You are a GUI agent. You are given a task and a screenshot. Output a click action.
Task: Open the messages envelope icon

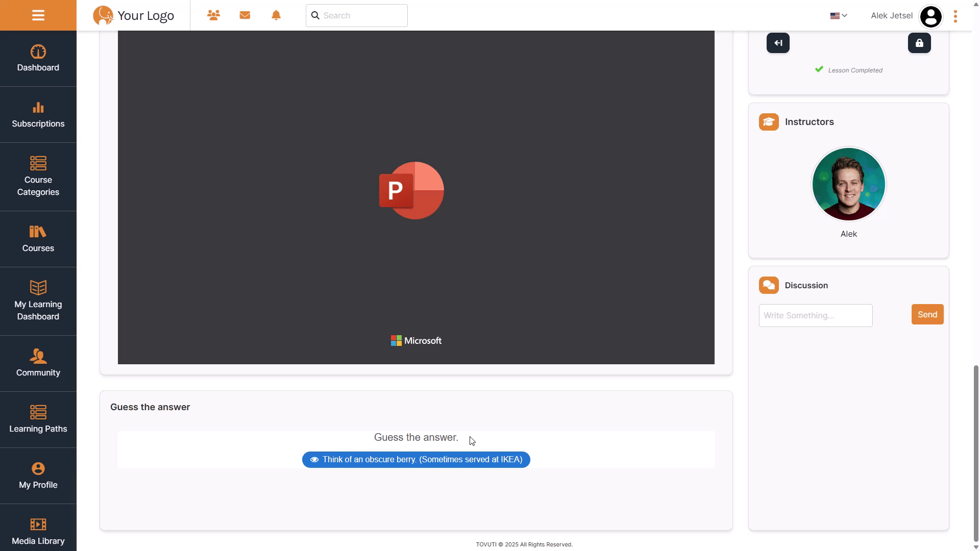click(245, 15)
